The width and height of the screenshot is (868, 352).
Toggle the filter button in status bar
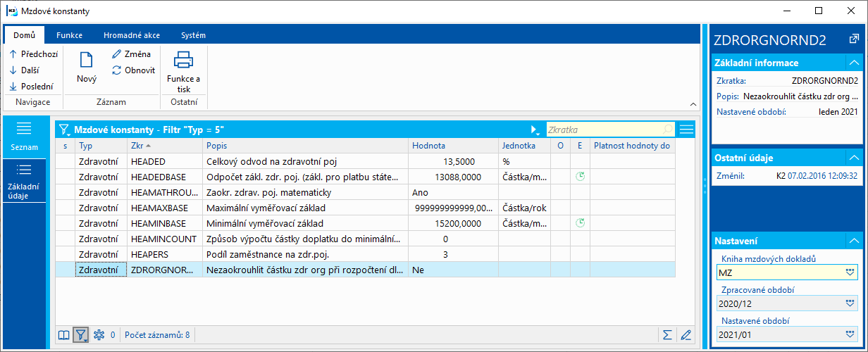(x=81, y=335)
